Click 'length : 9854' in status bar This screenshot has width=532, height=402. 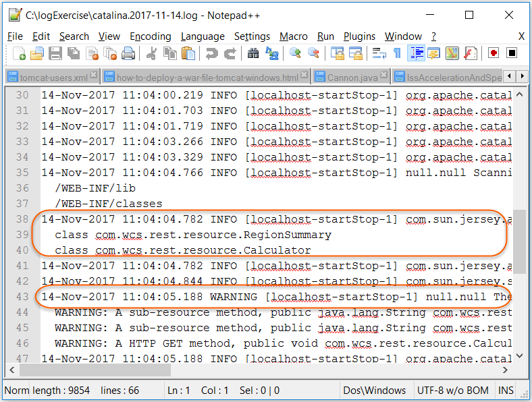pyautogui.click(x=61, y=390)
